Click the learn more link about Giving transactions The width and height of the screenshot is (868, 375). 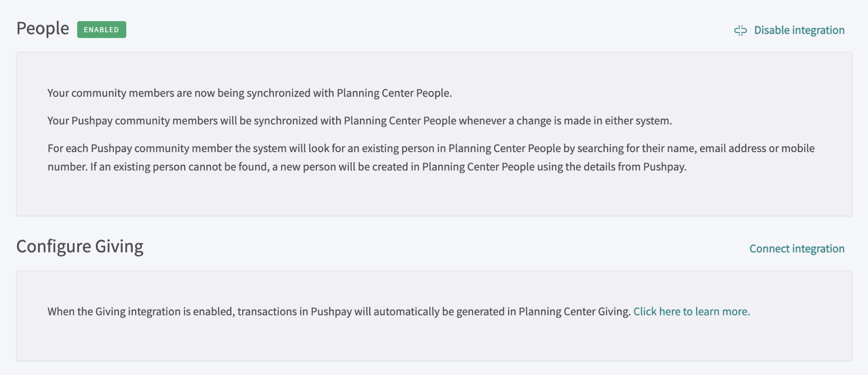point(691,312)
